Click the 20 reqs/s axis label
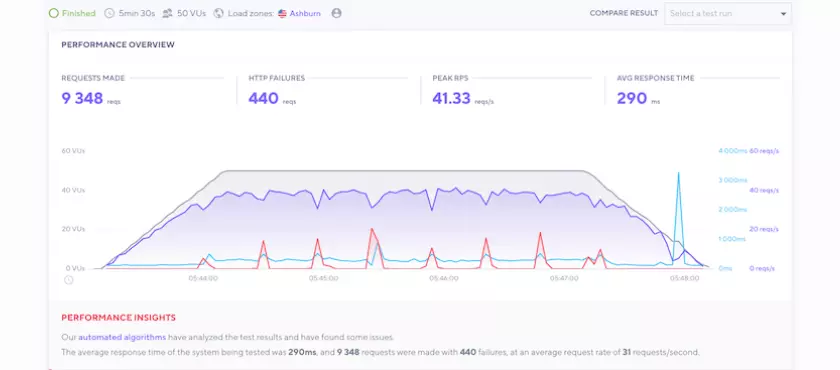Viewport: 840px width, 370px height. [763, 229]
